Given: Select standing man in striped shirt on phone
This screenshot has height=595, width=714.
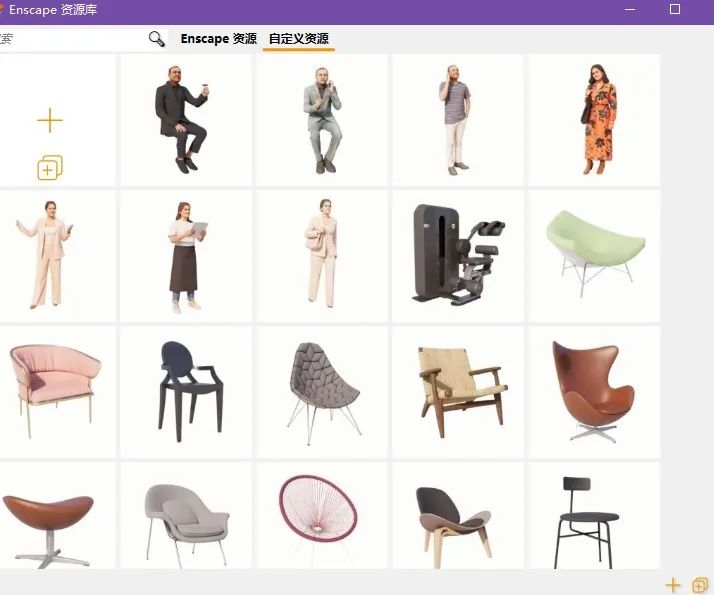Looking at the screenshot, I should (x=457, y=120).
